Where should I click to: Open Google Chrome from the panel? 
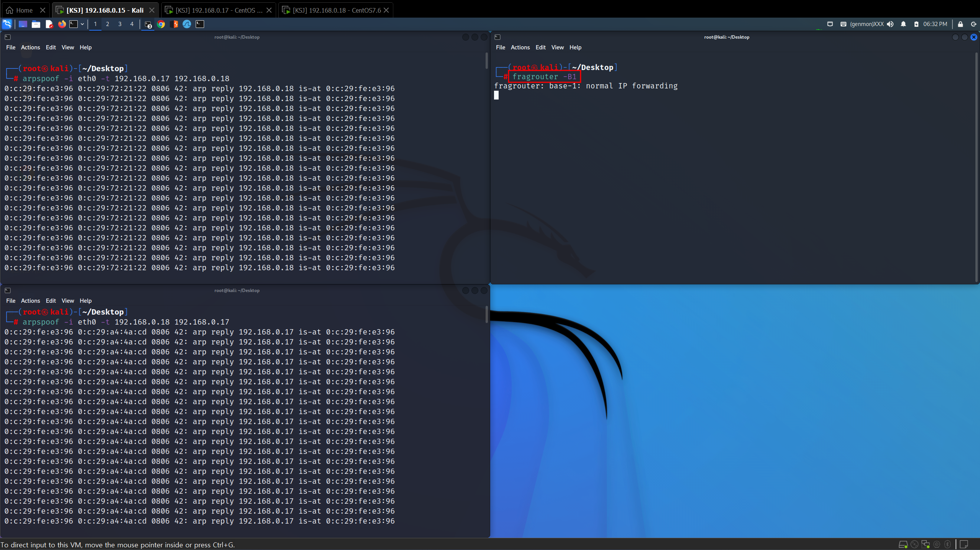click(x=161, y=24)
